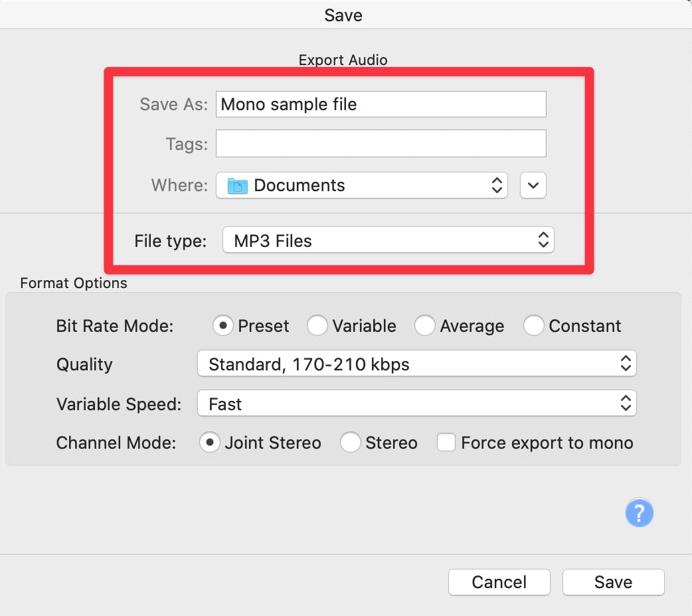The width and height of the screenshot is (692, 616).
Task: Expand the save dialog with the chevron button
Action: [533, 185]
